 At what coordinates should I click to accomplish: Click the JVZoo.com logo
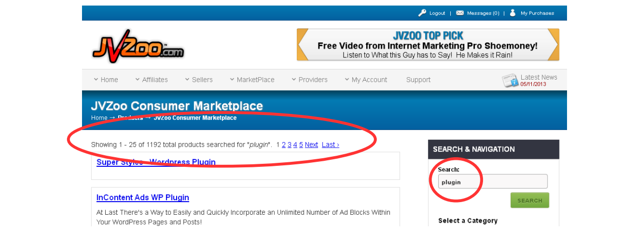[x=138, y=45]
